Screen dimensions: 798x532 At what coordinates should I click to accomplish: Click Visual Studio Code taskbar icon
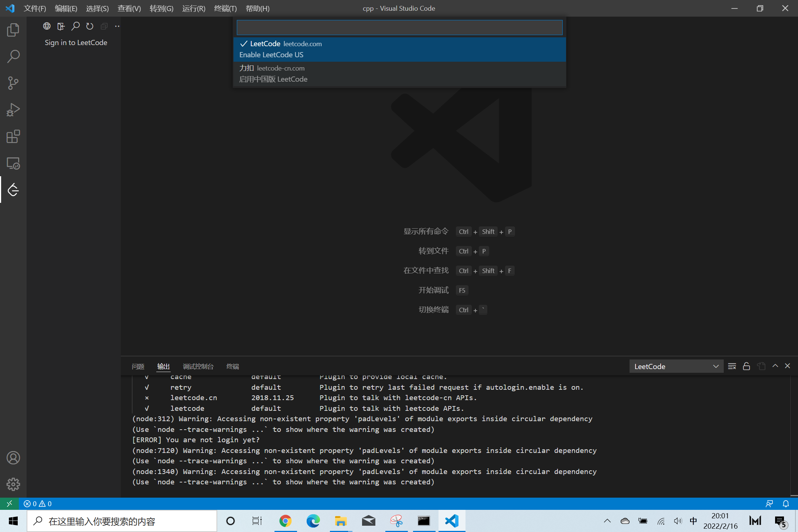452,521
